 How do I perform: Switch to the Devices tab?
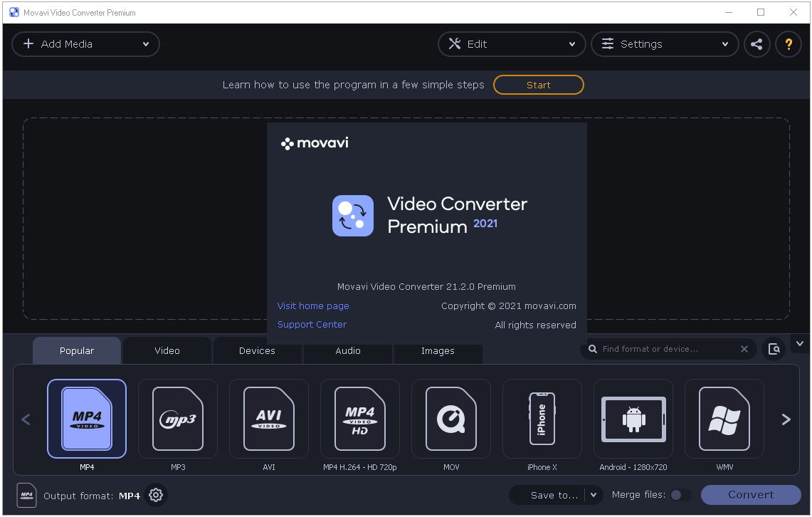257,350
